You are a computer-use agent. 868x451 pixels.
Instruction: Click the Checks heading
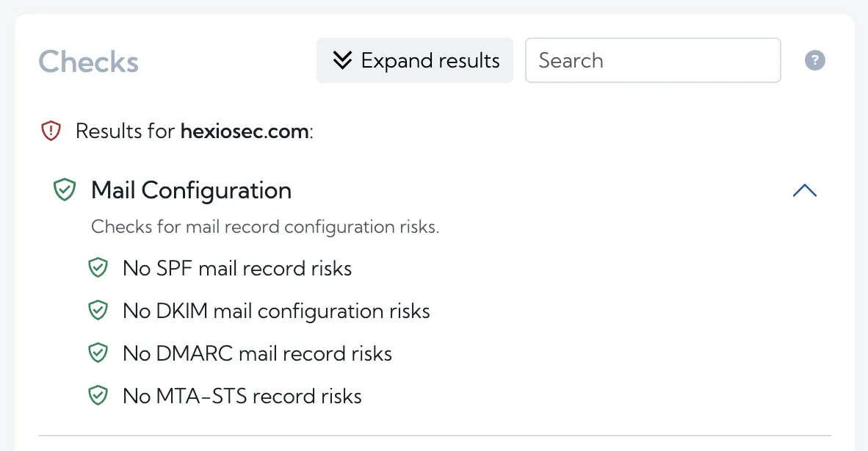point(88,62)
